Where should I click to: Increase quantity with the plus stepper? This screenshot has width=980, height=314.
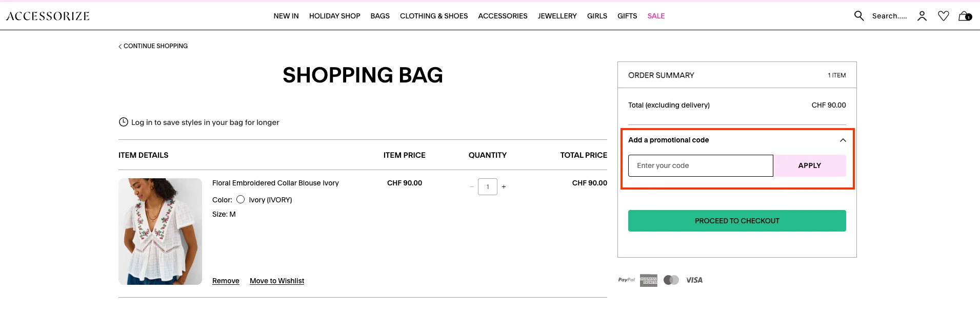(504, 186)
